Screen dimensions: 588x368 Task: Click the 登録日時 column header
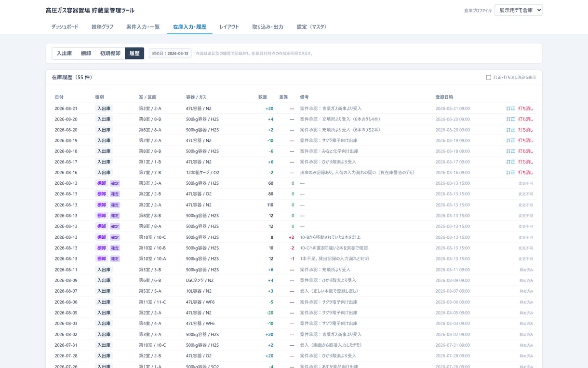point(444,97)
